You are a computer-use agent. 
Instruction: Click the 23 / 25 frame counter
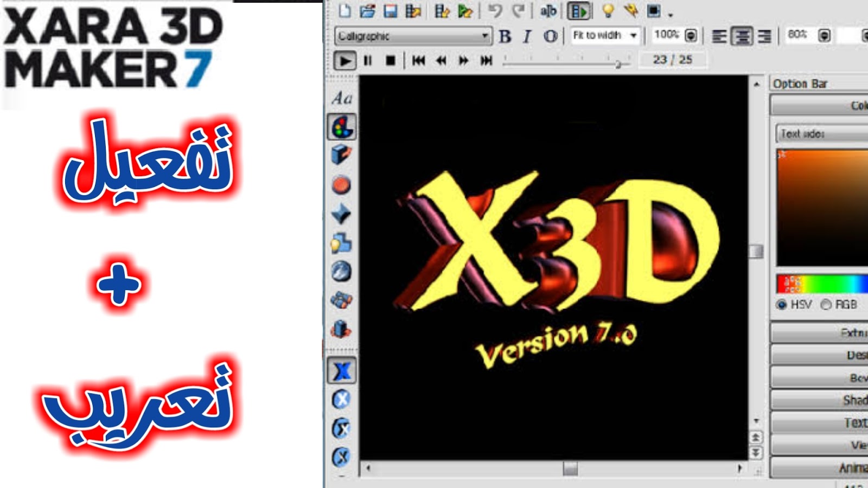click(x=673, y=60)
